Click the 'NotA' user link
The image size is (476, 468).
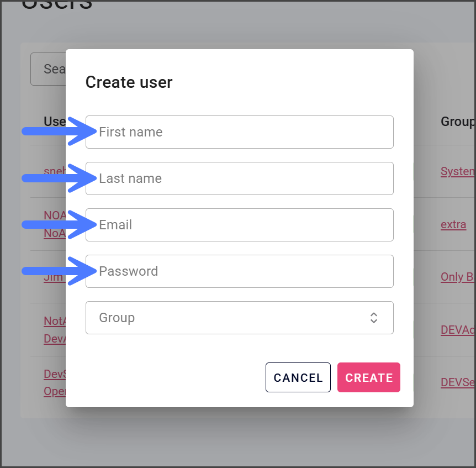[55, 321]
